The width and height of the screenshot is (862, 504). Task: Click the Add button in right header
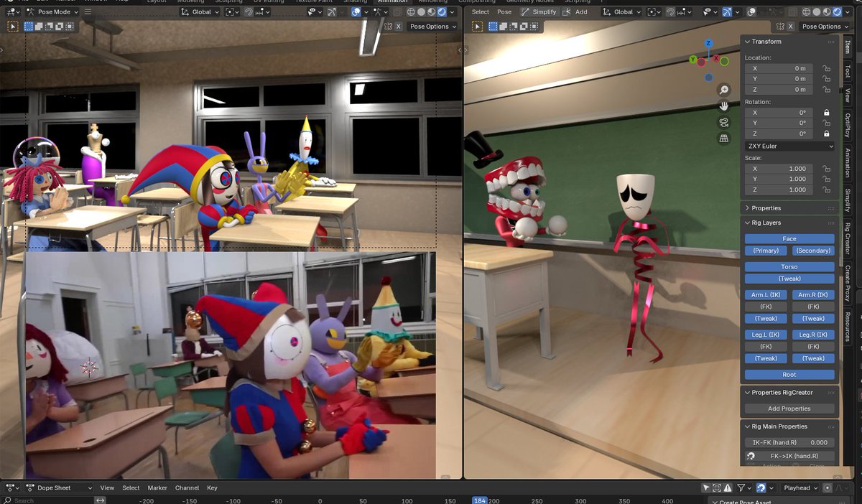point(575,11)
